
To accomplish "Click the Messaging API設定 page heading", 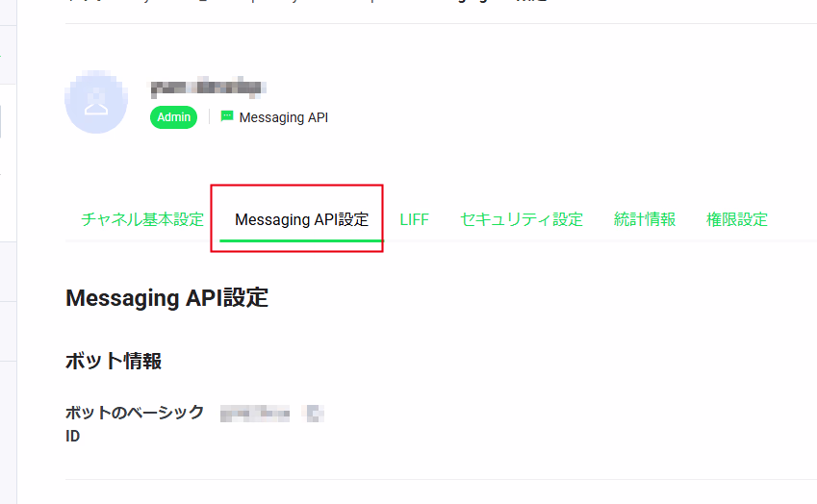I will click(x=166, y=298).
